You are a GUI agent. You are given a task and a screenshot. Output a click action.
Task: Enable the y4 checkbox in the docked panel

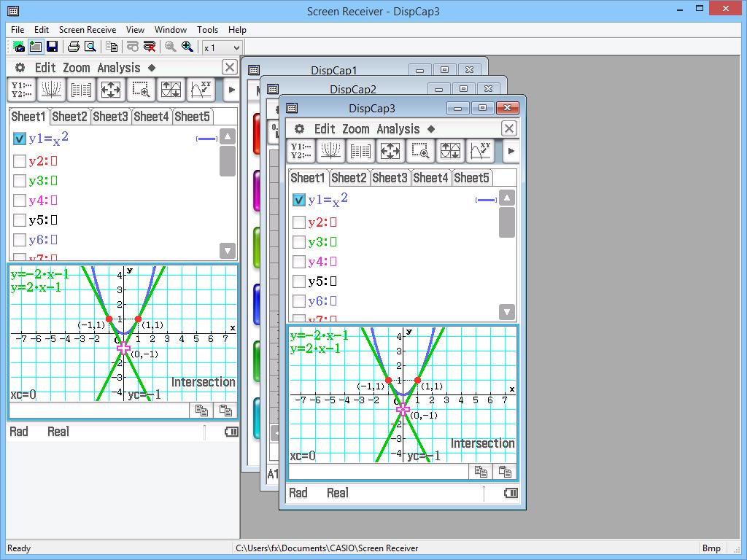pyautogui.click(x=19, y=201)
